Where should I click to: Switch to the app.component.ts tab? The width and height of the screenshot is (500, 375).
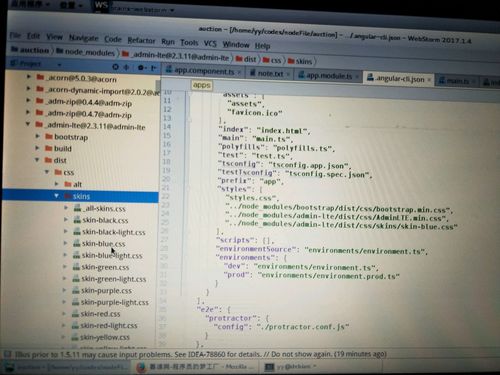point(204,71)
